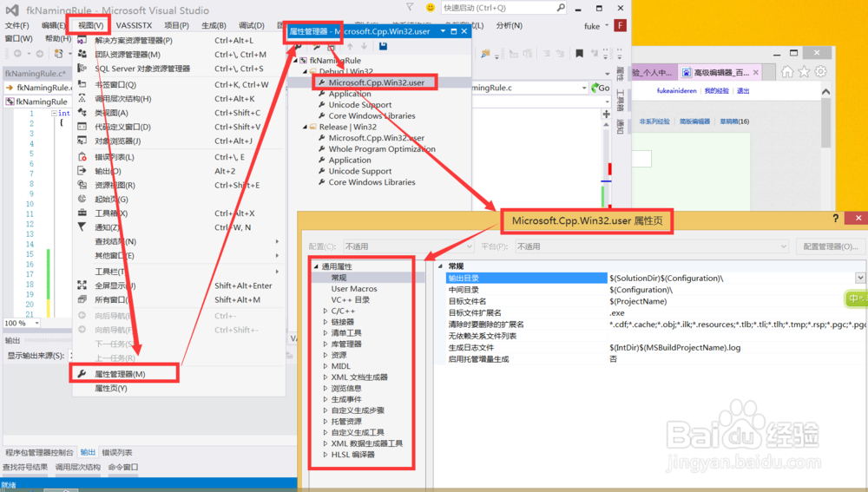
Task: Click the 简版编辑器 link in browser
Action: point(694,121)
